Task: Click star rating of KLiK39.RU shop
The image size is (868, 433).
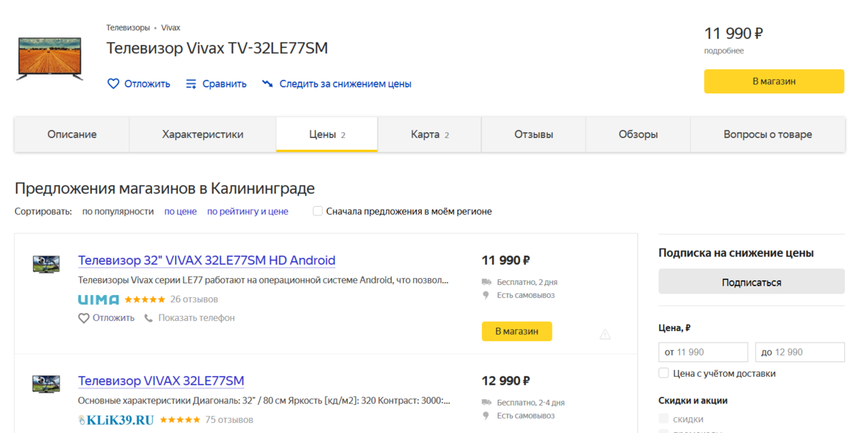Action: click(180, 420)
